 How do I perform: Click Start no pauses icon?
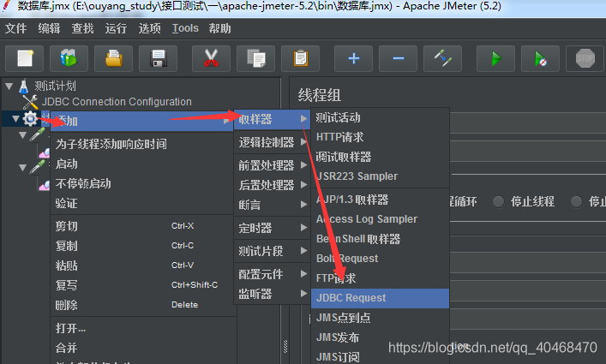(x=540, y=59)
